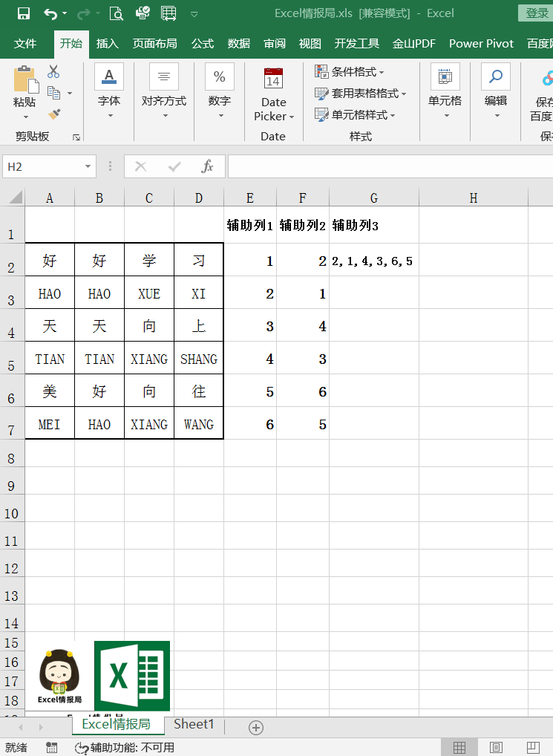Viewport: 553px width, 756px height.
Task: Switch to the Sheet1 worksheet tab
Action: click(194, 724)
